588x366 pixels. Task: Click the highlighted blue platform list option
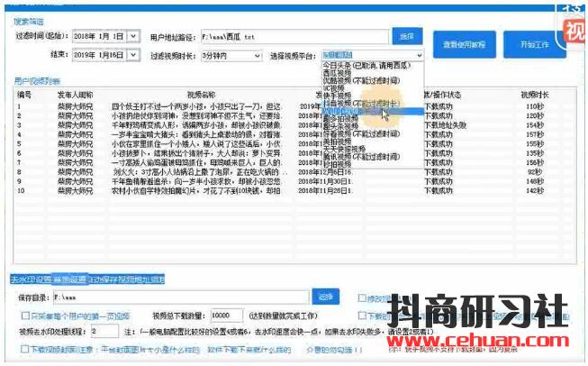[x=373, y=112]
